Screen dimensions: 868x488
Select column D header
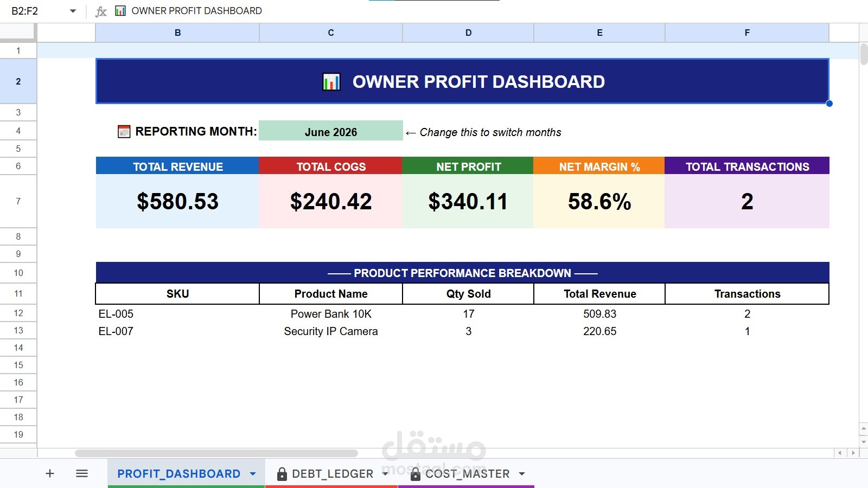tap(468, 33)
